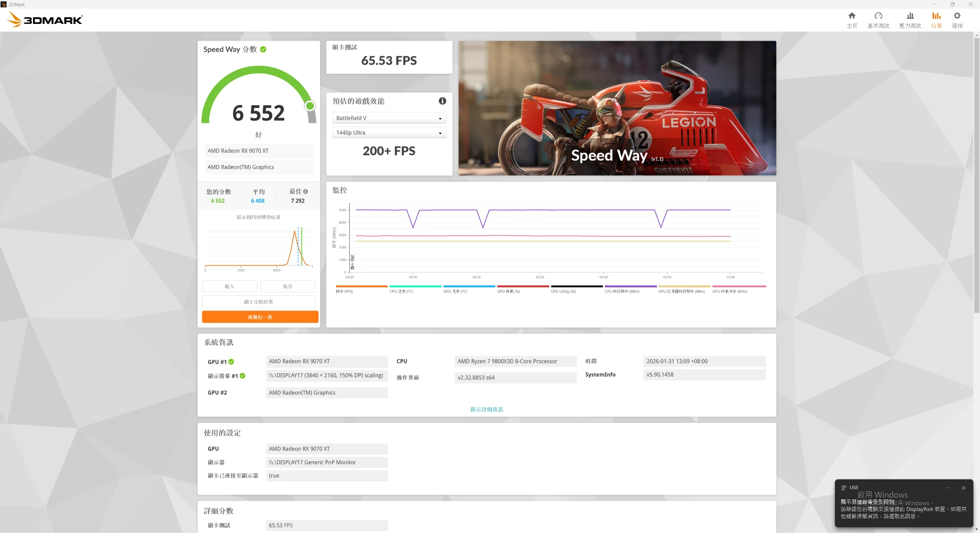This screenshot has height=533, width=980.
Task: Open notification options ellipsis menu
Action: (x=948, y=488)
